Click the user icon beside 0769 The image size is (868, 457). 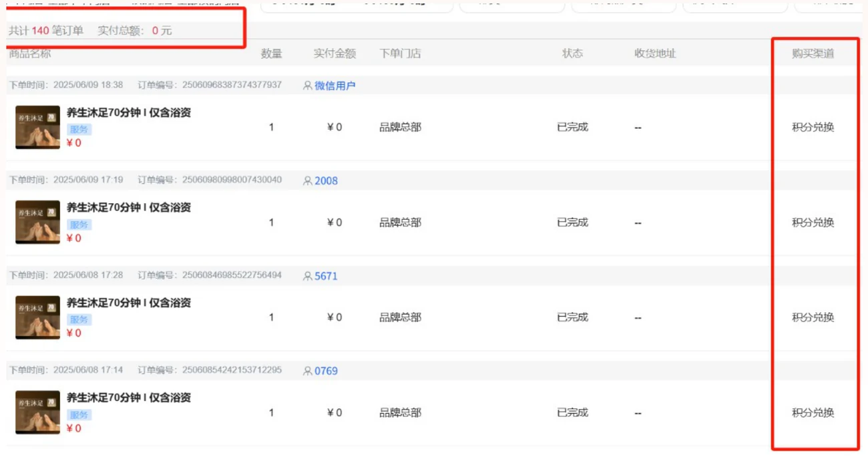pos(307,371)
